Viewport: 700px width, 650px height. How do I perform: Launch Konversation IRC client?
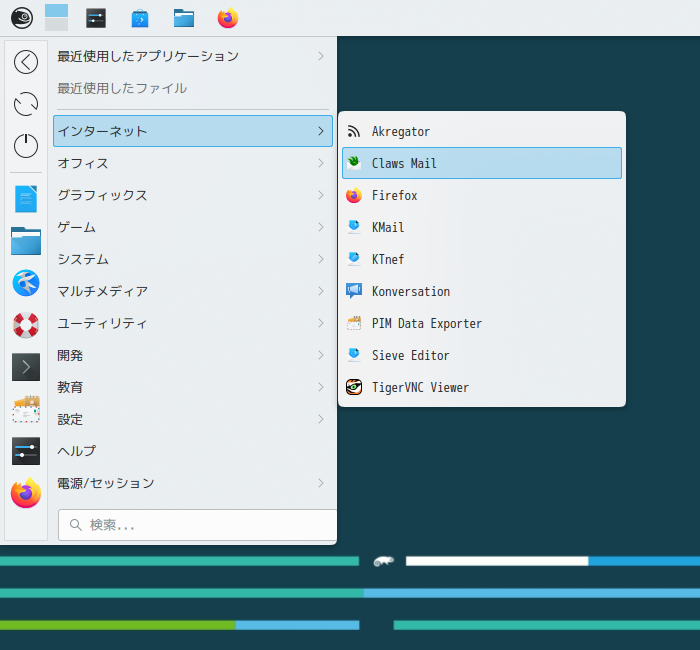482,291
